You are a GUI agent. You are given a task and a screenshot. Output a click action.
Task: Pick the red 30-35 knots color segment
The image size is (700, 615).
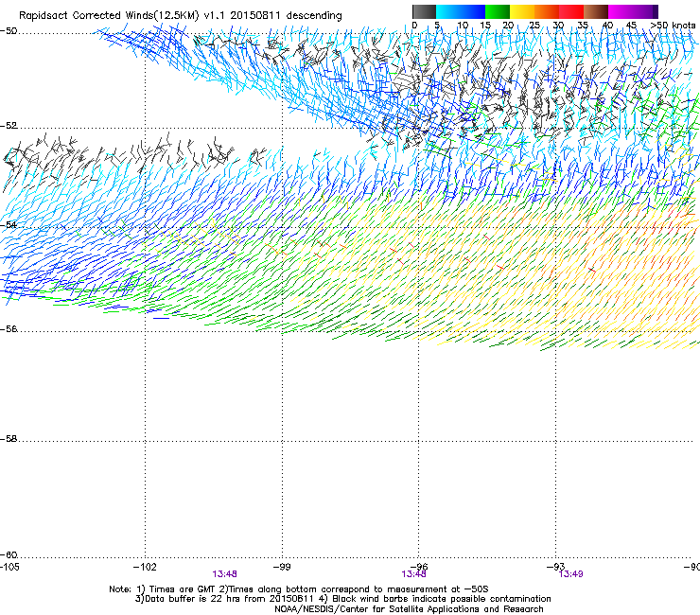click(x=571, y=11)
